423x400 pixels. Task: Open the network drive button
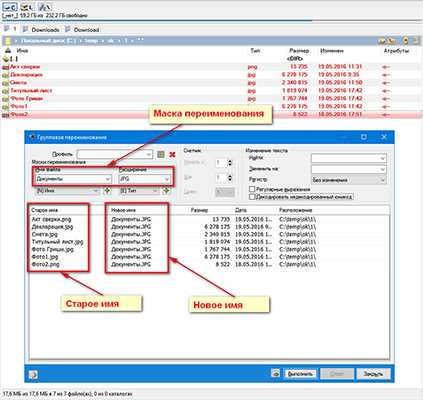tap(44, 7)
